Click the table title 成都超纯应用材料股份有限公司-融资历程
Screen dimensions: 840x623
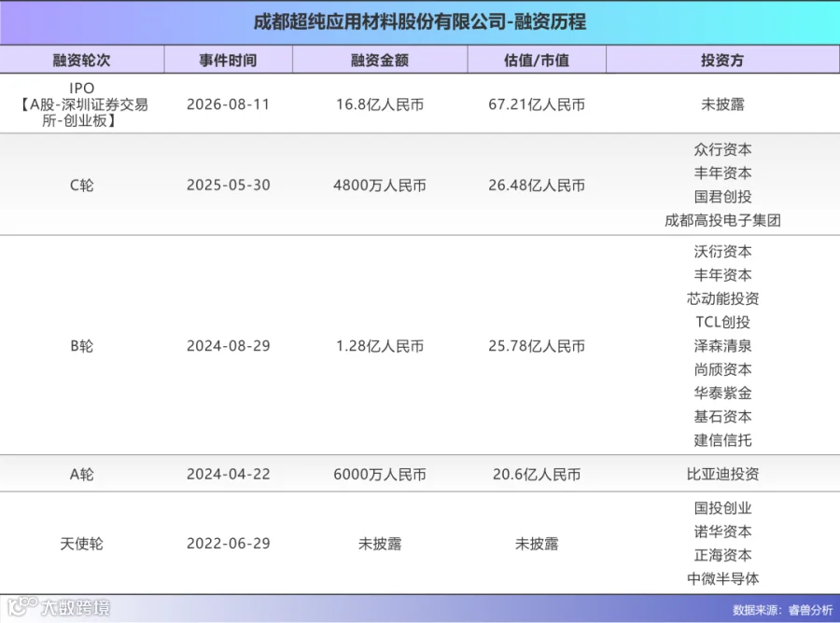[419, 22]
